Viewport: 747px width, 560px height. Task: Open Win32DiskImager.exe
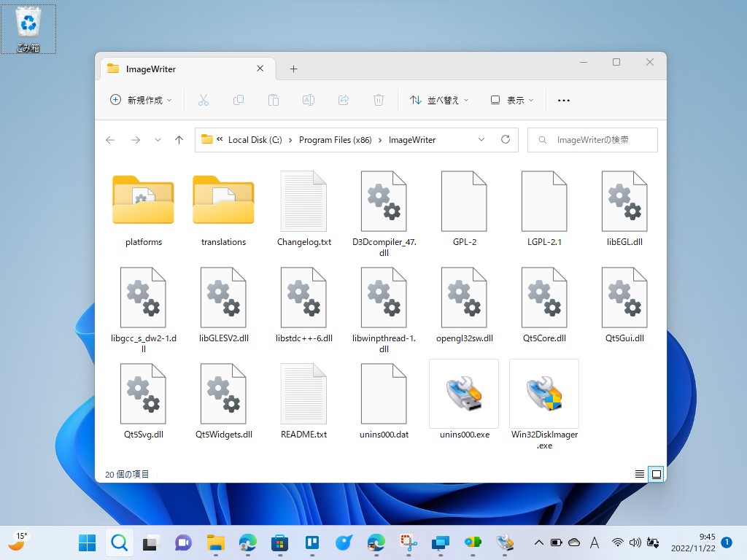(x=544, y=394)
